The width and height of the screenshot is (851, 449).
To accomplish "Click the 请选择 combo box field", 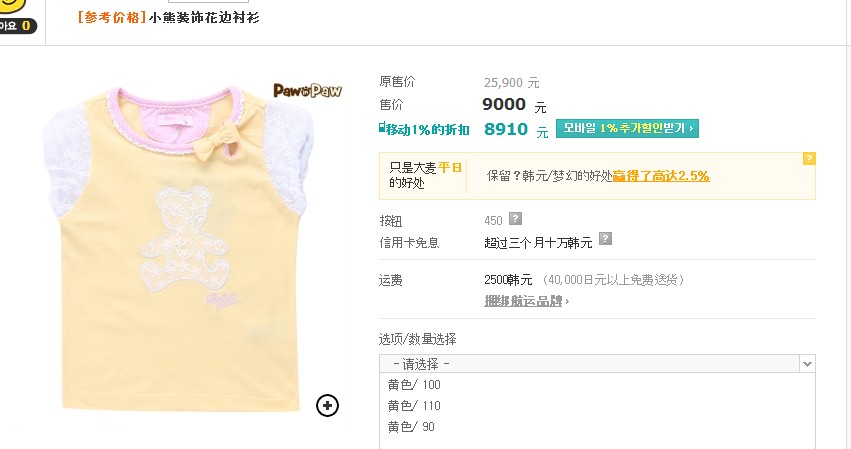I will 597,364.
